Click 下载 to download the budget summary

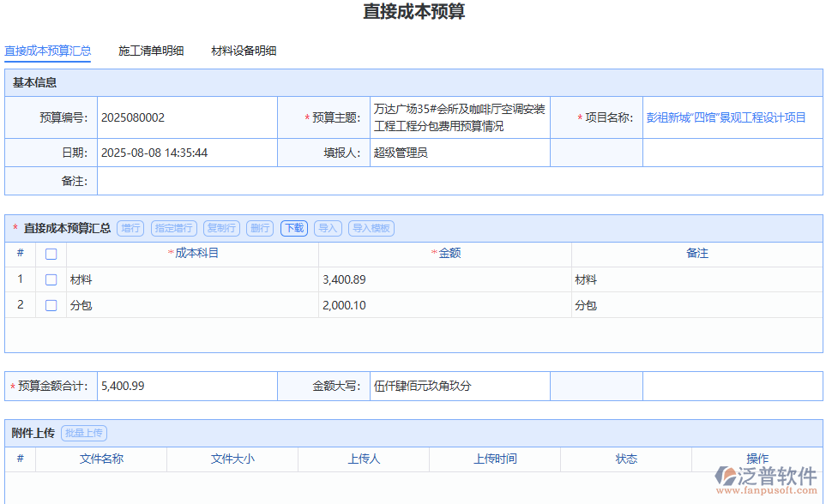coord(293,228)
